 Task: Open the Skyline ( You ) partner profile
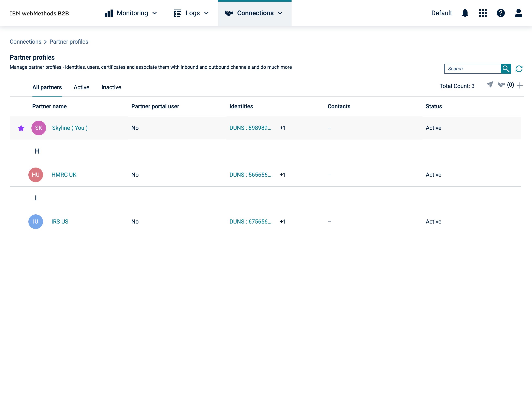70,128
